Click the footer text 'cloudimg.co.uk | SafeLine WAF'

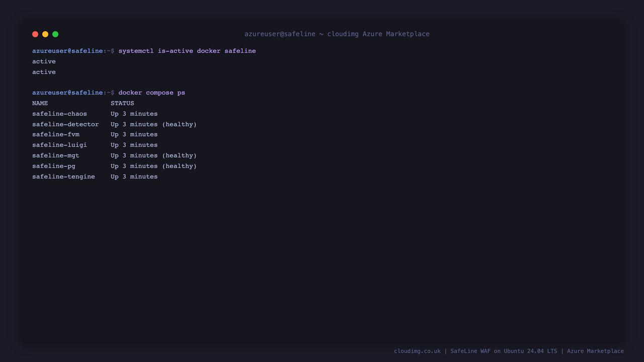tap(442, 351)
